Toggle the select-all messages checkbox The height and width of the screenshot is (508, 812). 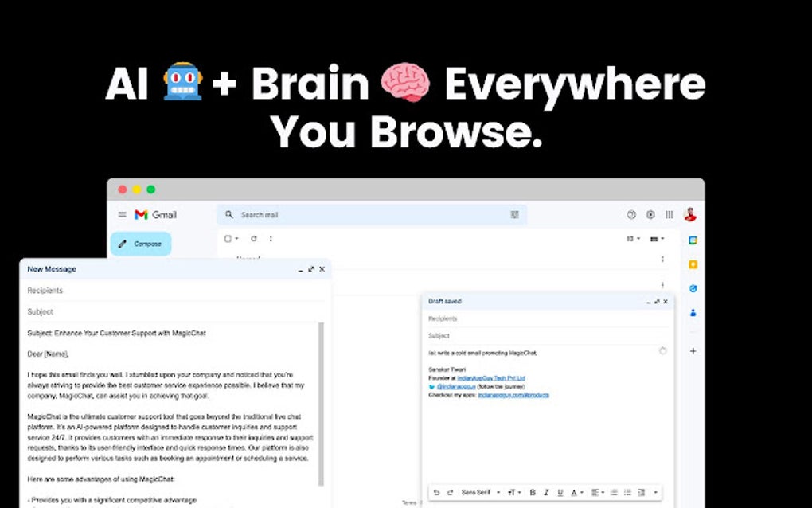[x=226, y=239]
